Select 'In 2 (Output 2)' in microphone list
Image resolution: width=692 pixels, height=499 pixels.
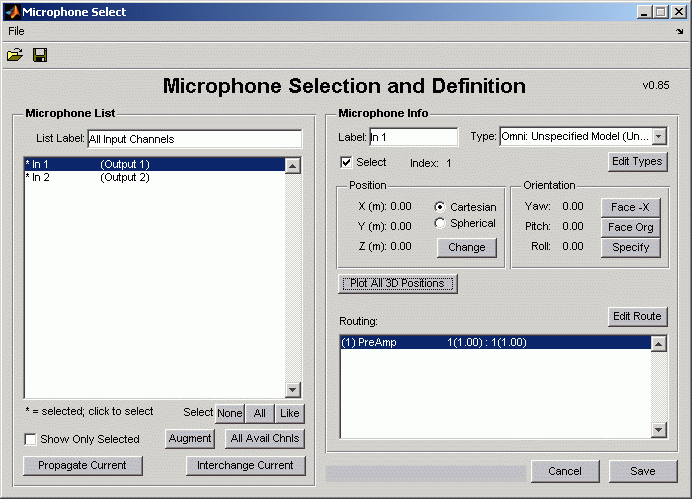point(154,177)
